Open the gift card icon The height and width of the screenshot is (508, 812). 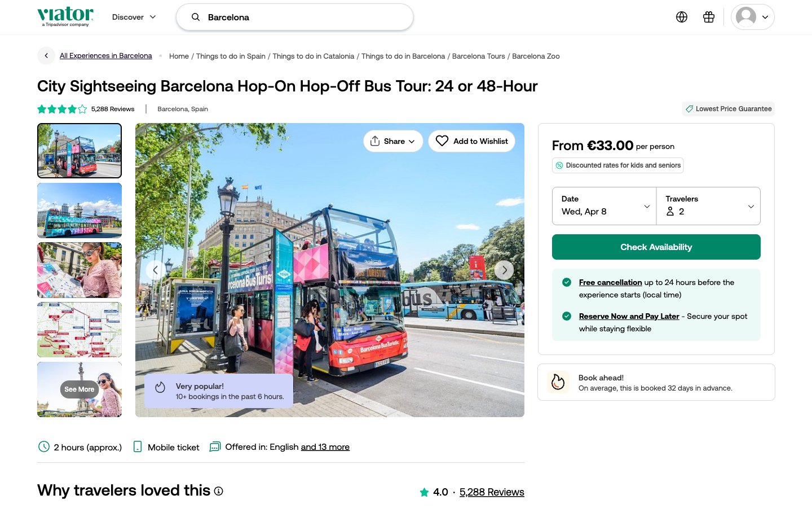tap(709, 17)
